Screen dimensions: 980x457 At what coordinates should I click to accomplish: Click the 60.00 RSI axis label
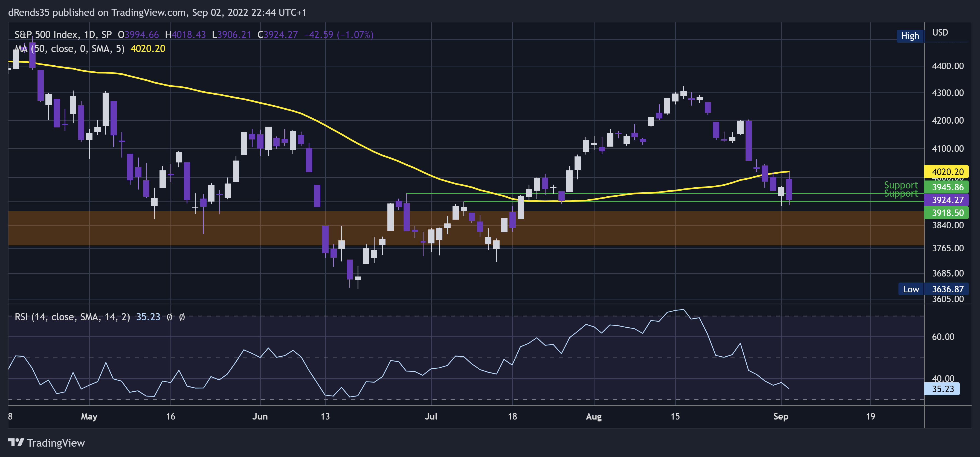943,337
